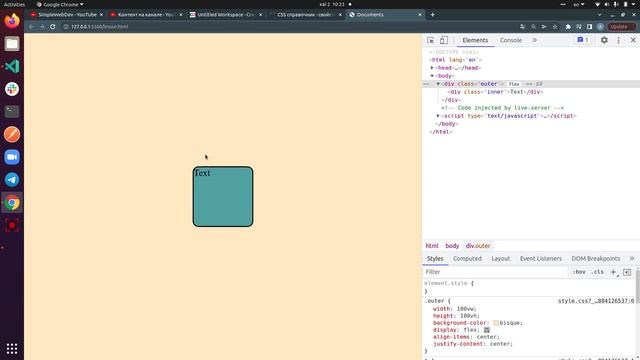Select body in the DOM breadcrumb

[x=452, y=246]
